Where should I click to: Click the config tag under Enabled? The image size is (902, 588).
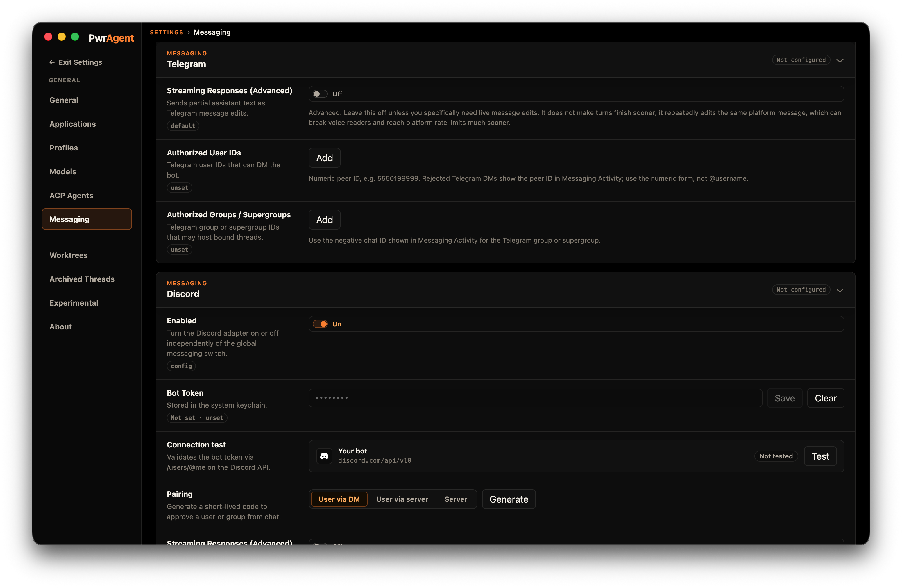coord(181,366)
